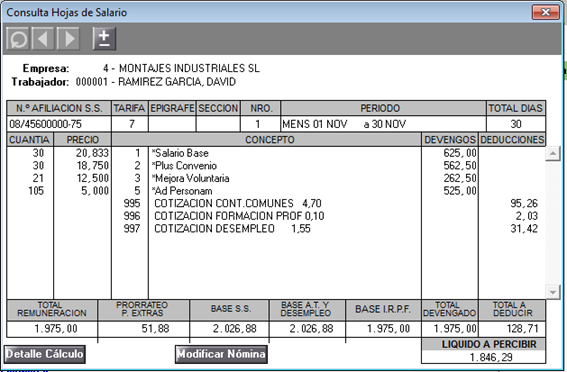Click the devengos value 625,00
The width and height of the screenshot is (567, 372).
pyautogui.click(x=460, y=153)
